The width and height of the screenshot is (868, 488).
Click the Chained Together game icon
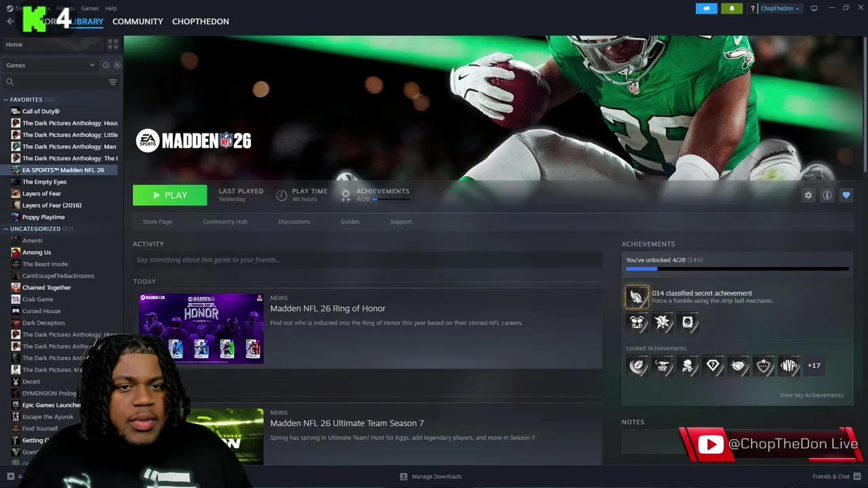tap(16, 287)
